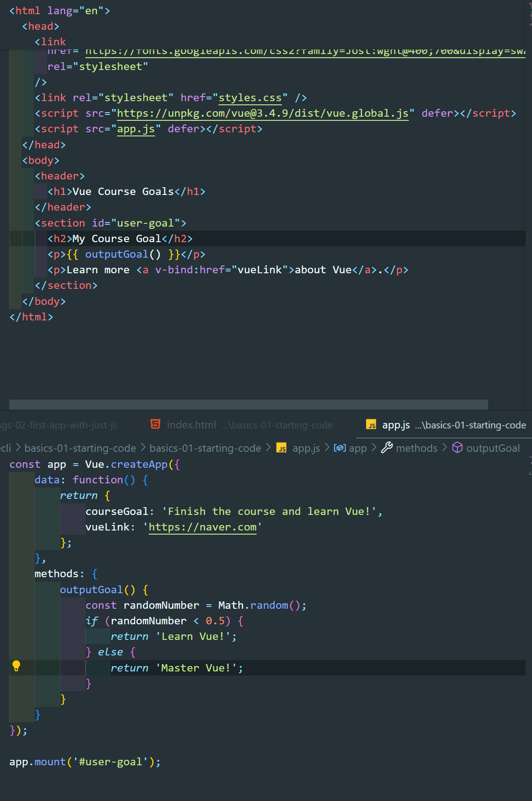Image resolution: width=532 pixels, height=801 pixels.
Task: Click the html lang="en" opening tag
Action: (x=60, y=11)
